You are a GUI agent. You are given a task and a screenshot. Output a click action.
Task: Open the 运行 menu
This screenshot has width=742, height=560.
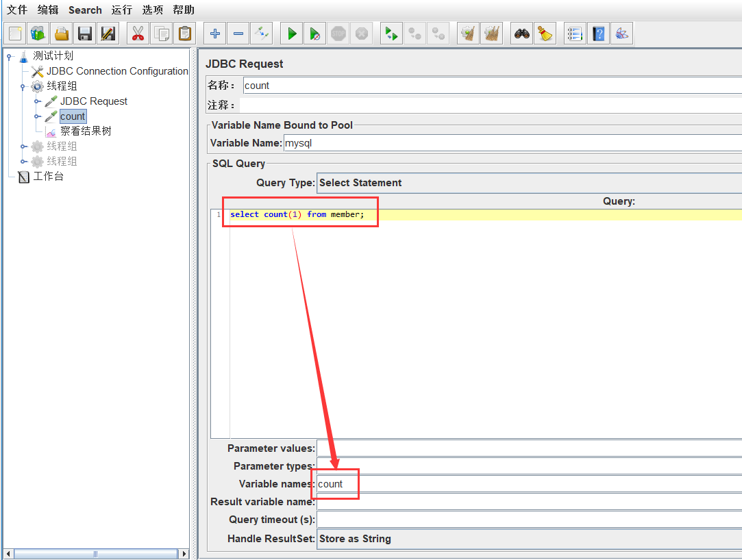pos(121,10)
